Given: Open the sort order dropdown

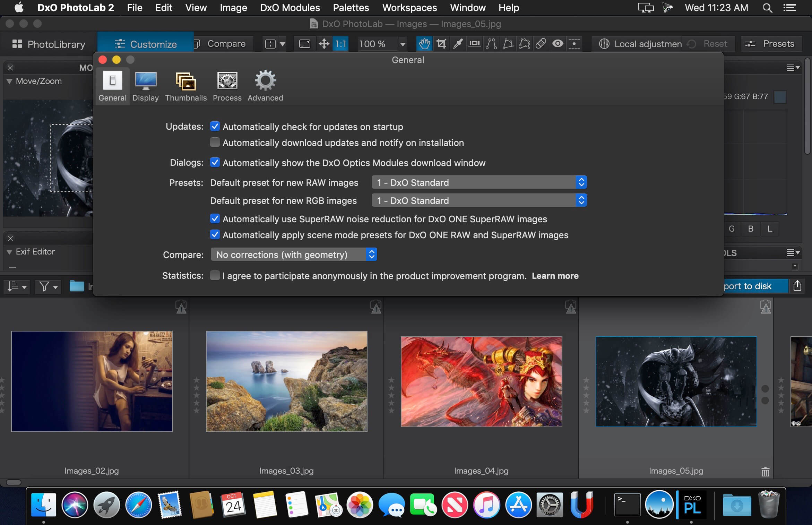Looking at the screenshot, I should click(x=17, y=286).
